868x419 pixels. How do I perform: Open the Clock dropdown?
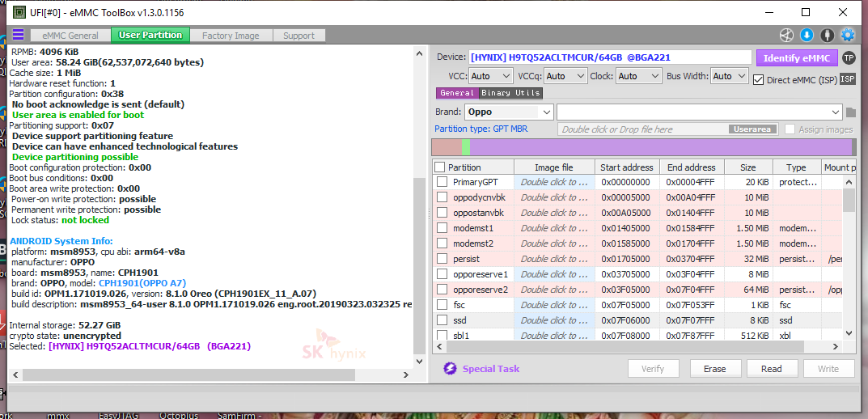(639, 76)
